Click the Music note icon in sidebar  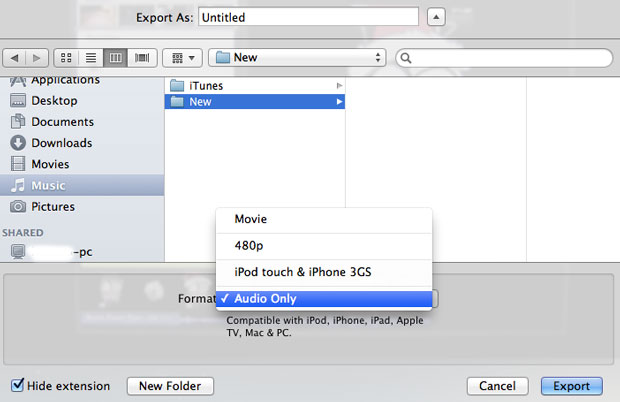(18, 185)
